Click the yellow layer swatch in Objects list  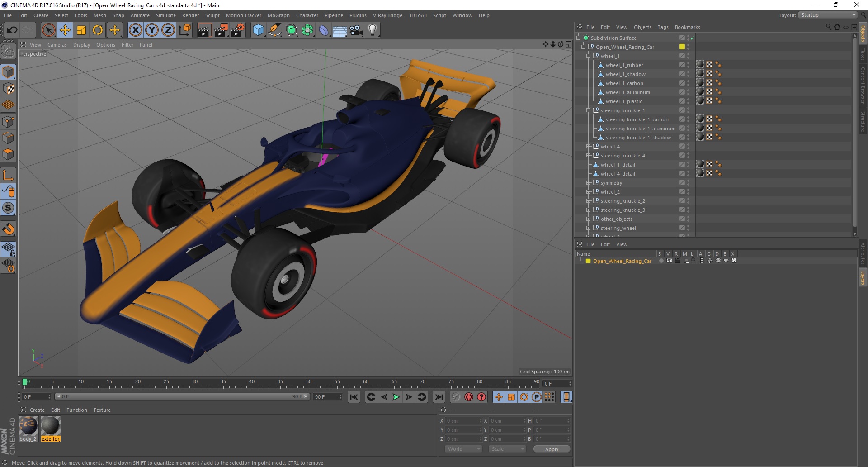pyautogui.click(x=682, y=47)
